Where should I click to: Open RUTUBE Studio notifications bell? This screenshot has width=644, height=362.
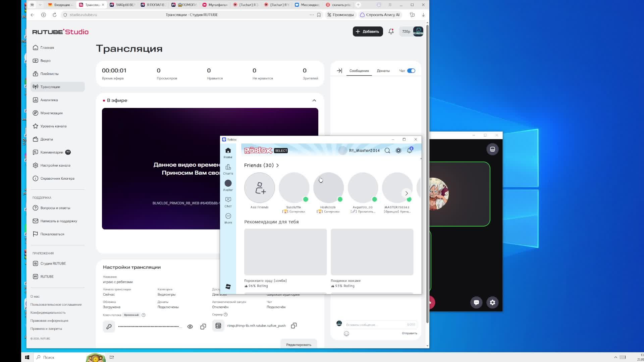[391, 32]
